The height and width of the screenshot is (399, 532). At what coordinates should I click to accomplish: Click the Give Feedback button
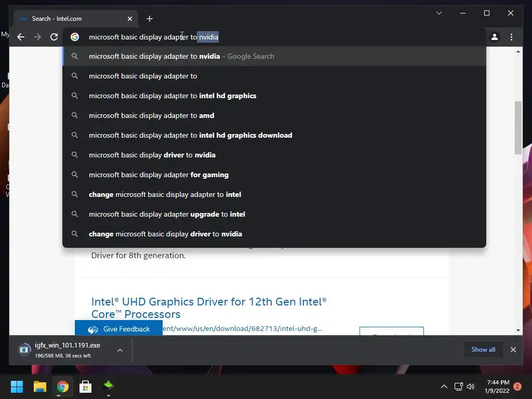click(x=118, y=329)
